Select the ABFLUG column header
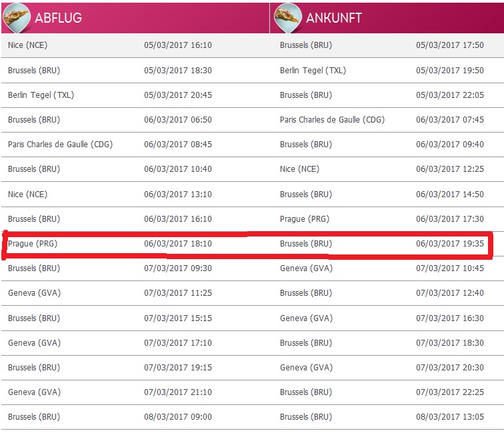 pyautogui.click(x=58, y=18)
